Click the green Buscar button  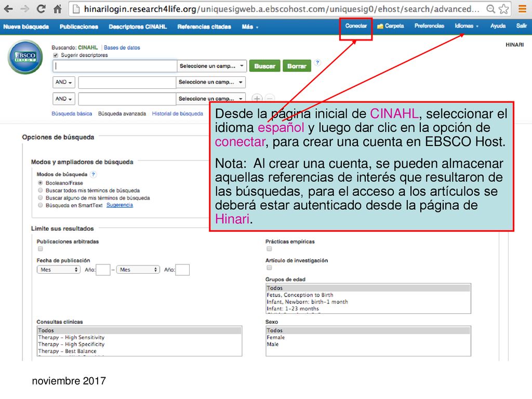[264, 66]
